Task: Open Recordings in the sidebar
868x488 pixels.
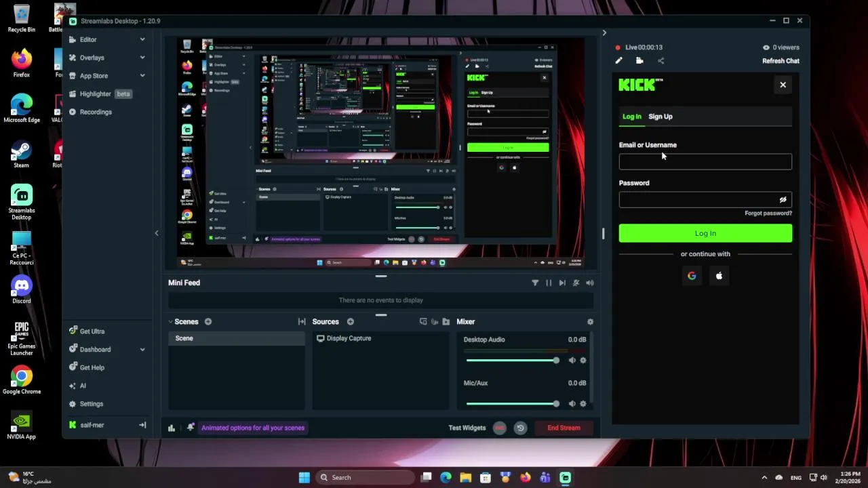Action: tap(96, 112)
